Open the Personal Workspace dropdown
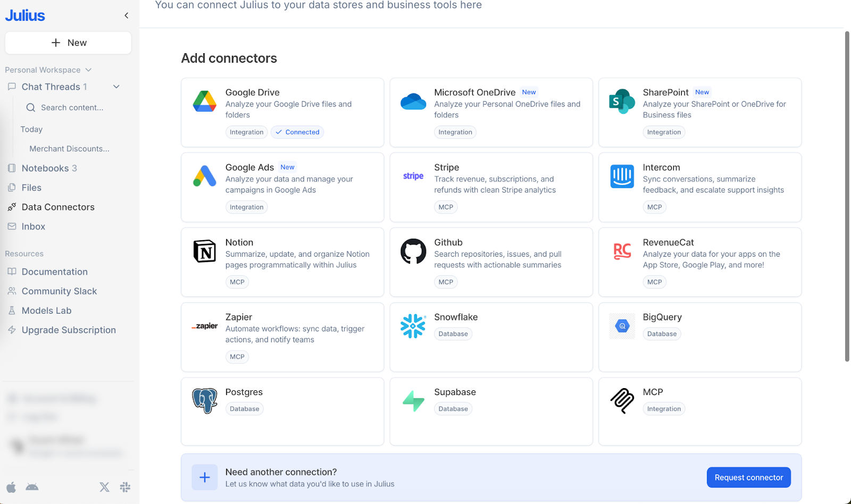851x504 pixels. 48,70
